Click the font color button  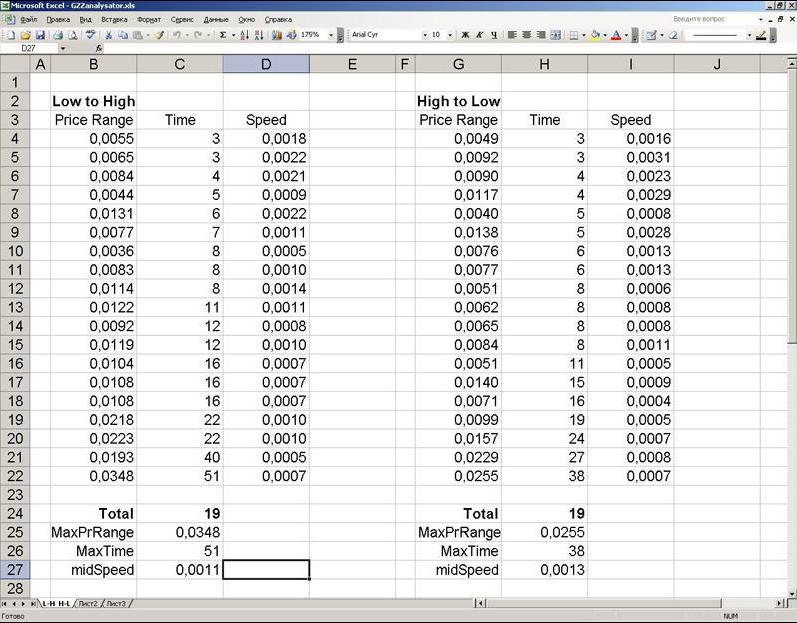tap(615, 35)
